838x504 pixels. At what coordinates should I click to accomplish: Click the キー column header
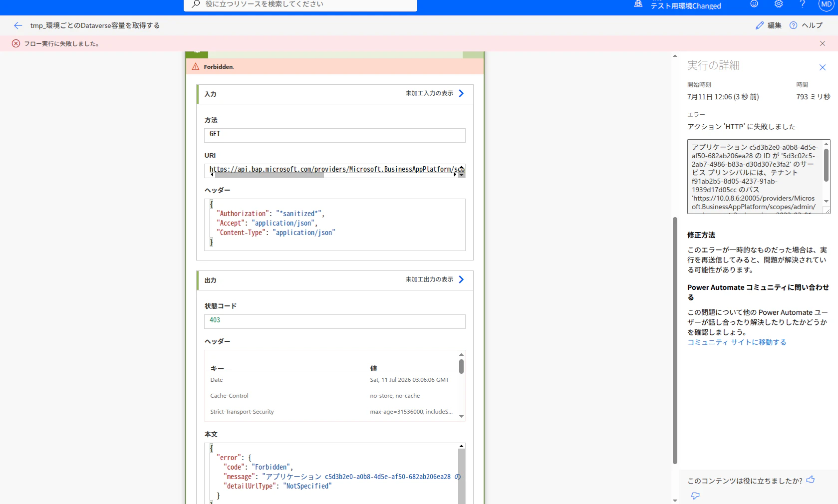pyautogui.click(x=217, y=368)
